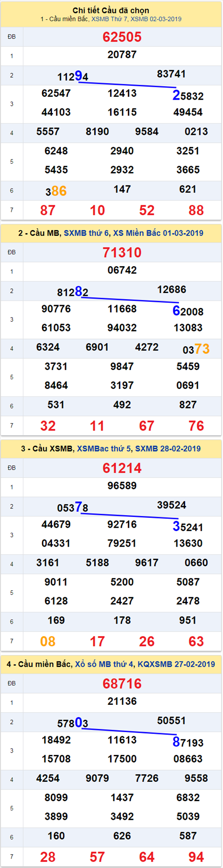
Task: Open the SXMB thứ 6 link
Action: pyautogui.click(x=86, y=233)
